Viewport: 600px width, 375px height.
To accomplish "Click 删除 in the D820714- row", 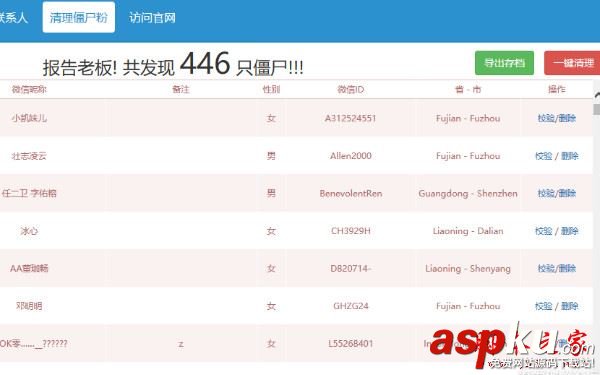I will 567,268.
